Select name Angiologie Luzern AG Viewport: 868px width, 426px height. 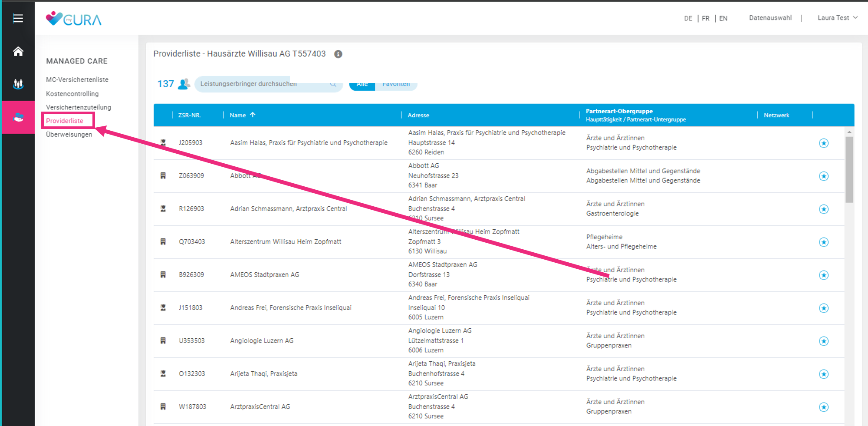point(262,340)
